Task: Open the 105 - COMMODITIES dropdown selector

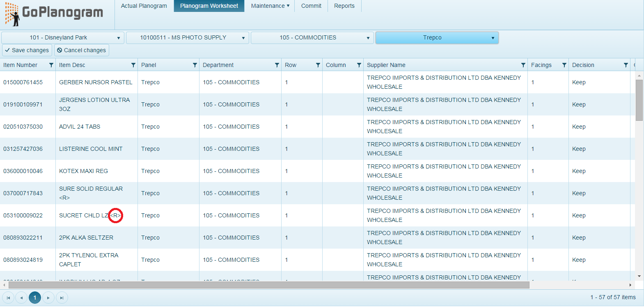Action: point(312,38)
